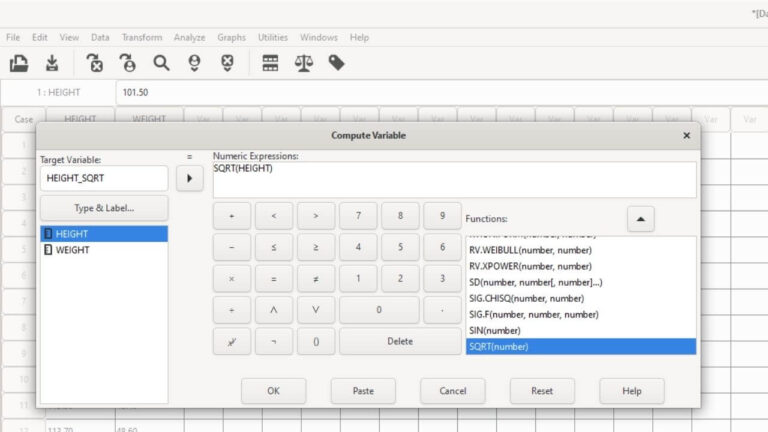
Task: Click the Insert Variable toolbar icon
Action: click(227, 63)
